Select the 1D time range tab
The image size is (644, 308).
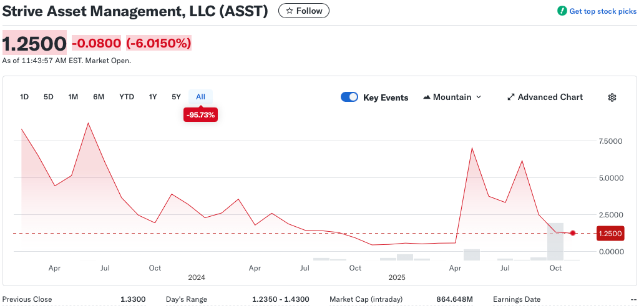24,97
